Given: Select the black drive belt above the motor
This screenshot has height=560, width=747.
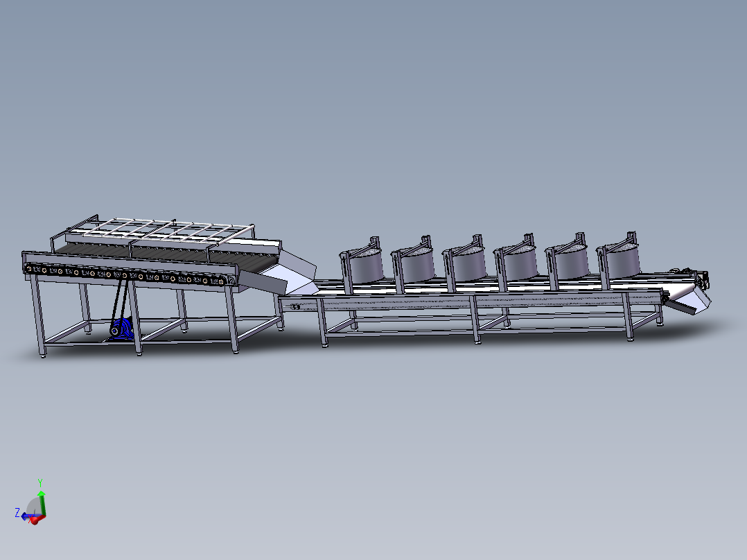Looking at the screenshot, I should (x=120, y=301).
